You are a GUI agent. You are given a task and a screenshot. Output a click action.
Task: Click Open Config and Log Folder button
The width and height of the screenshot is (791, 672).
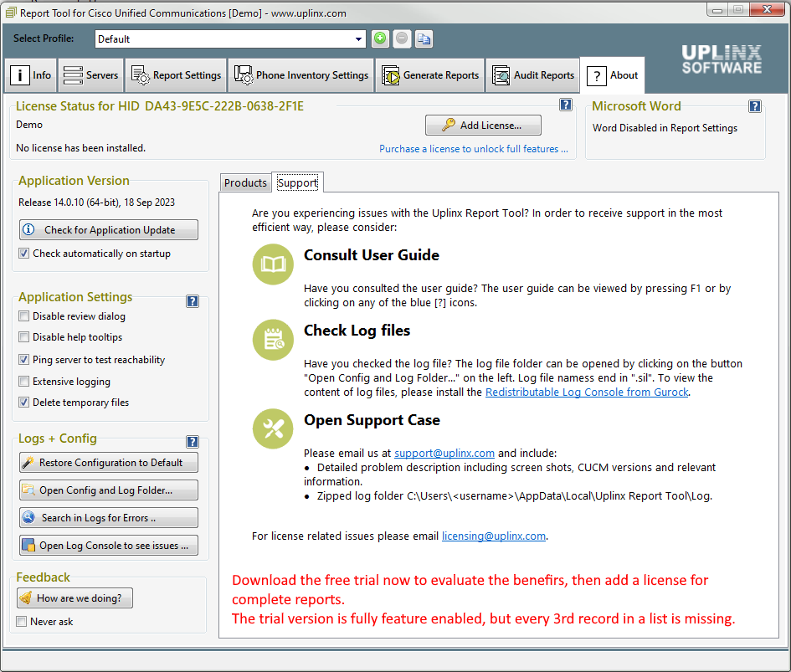tap(109, 490)
